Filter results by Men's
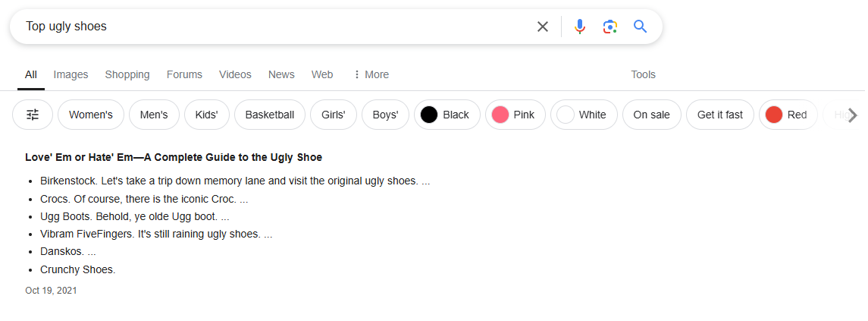This screenshot has height=321, width=868. click(x=154, y=115)
